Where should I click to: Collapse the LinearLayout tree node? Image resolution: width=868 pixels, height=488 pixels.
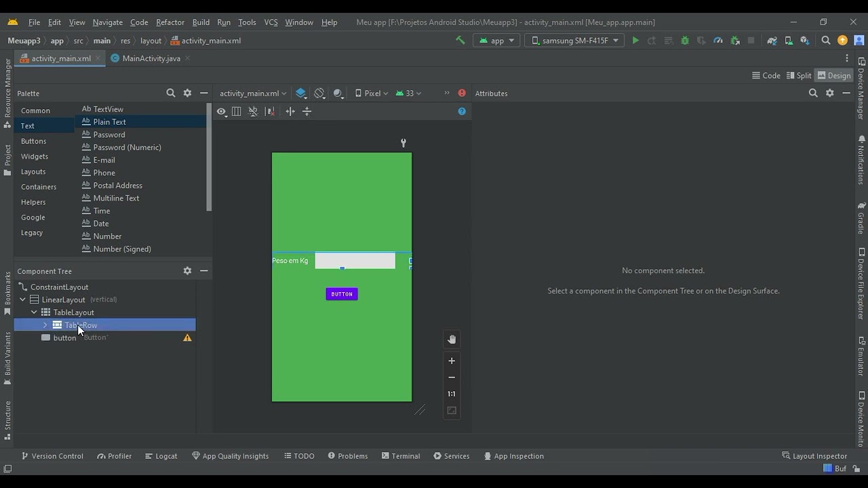22,300
